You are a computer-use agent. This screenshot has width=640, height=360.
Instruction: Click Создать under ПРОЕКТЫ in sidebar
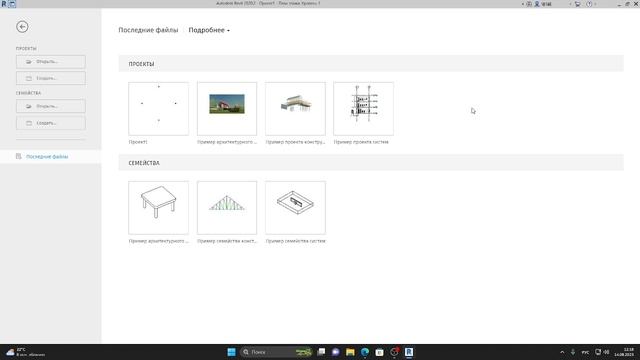[x=51, y=78]
